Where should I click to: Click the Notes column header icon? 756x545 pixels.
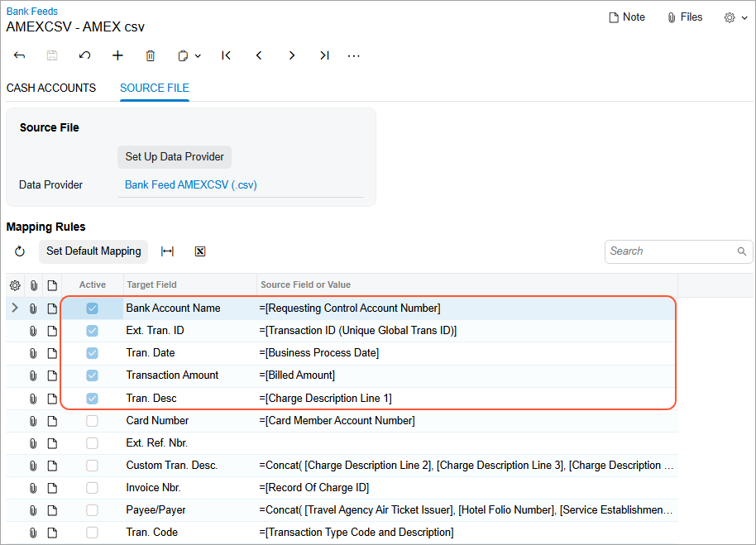pyautogui.click(x=52, y=285)
